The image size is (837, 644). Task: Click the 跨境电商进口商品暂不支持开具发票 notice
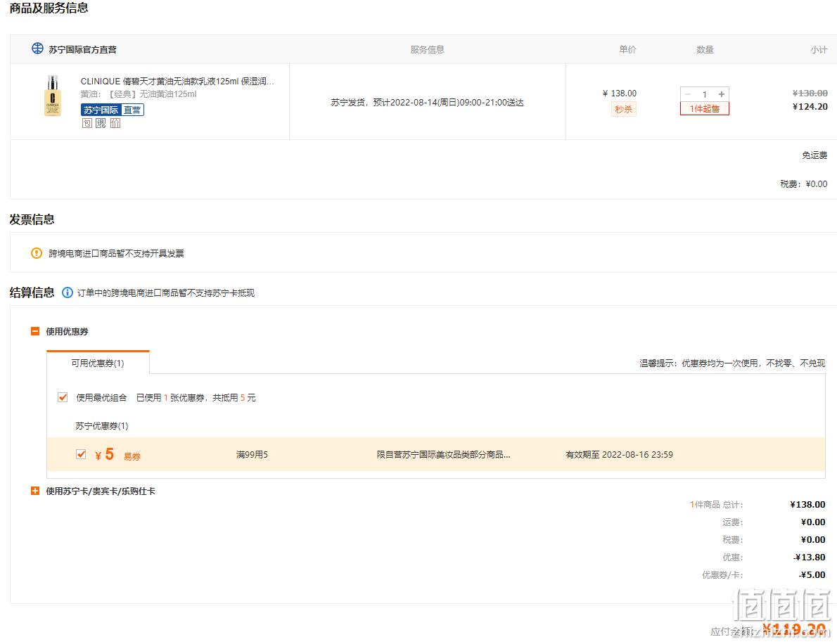tap(116, 253)
